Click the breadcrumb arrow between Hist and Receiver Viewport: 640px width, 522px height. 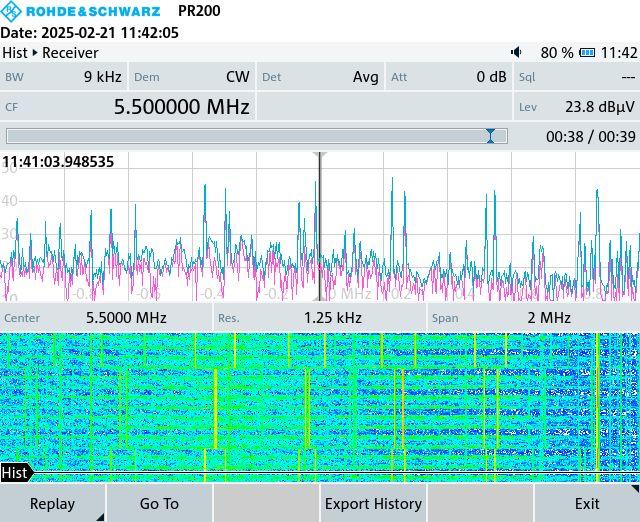pyautogui.click(x=35, y=52)
